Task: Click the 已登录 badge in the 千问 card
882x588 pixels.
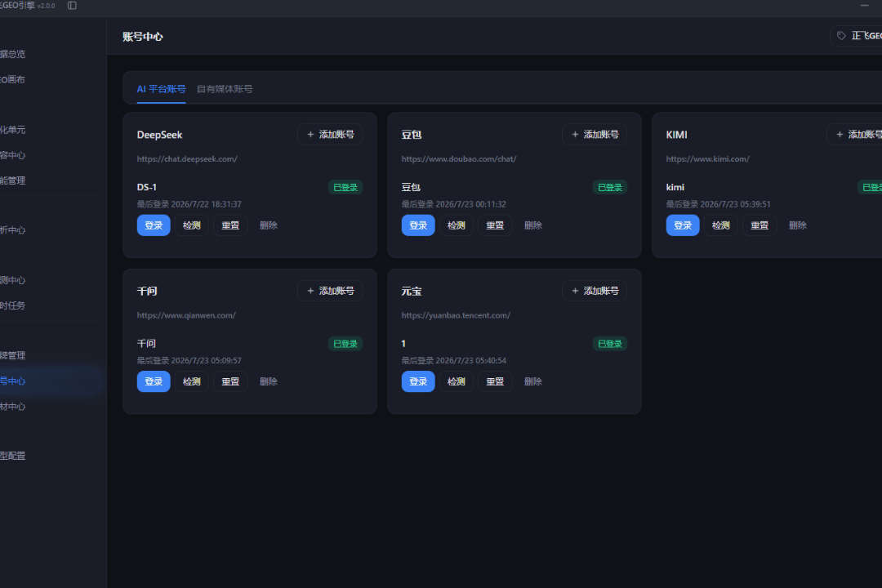Action: [345, 344]
